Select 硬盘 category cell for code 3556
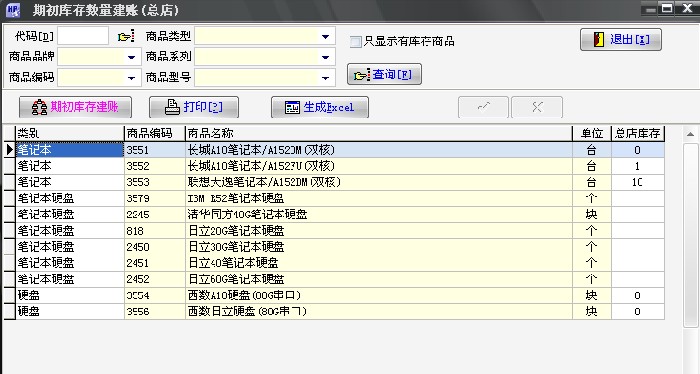 click(x=70, y=311)
